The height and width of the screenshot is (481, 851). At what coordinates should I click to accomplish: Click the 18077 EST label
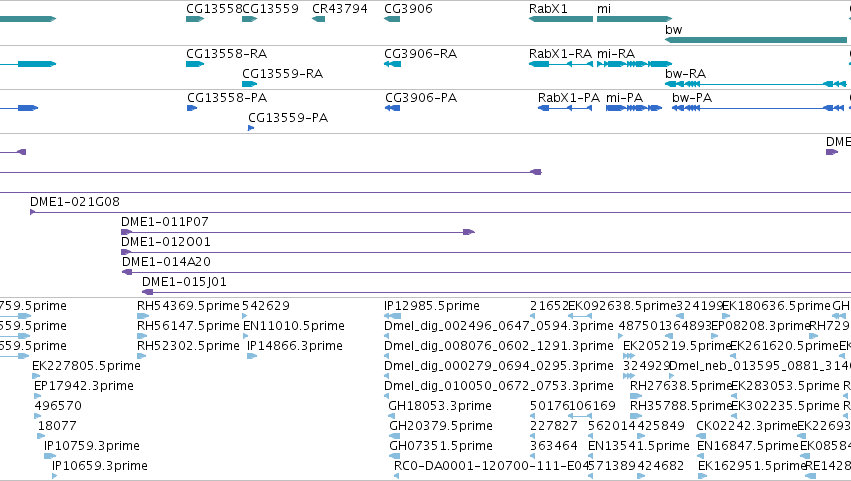click(x=57, y=427)
